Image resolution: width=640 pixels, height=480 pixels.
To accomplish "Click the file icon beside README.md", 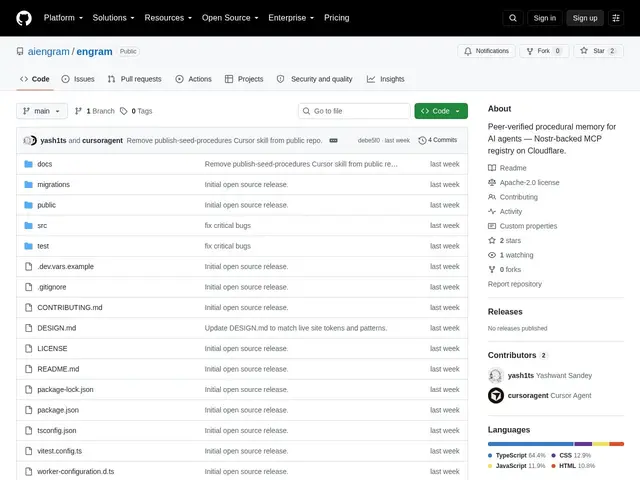I will click(x=28, y=369).
